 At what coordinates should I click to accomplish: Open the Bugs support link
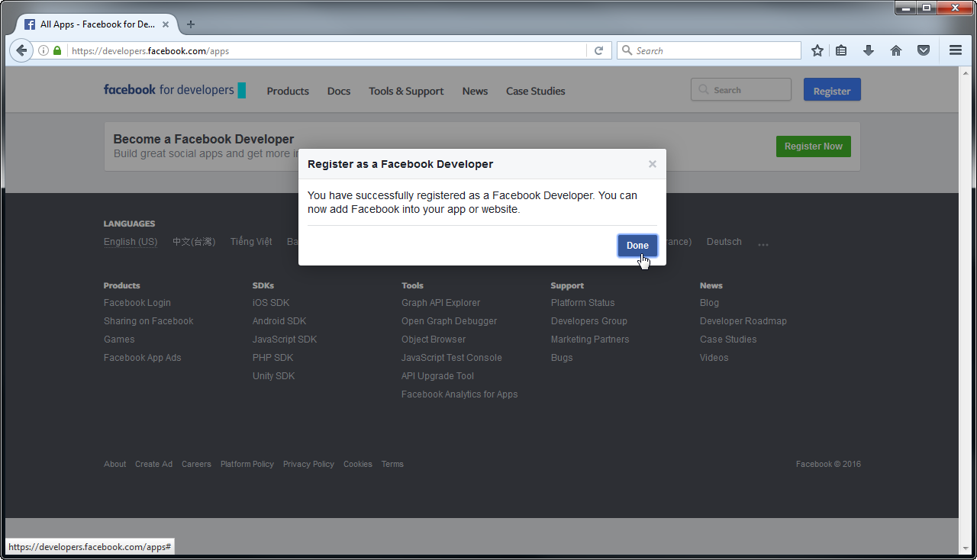(x=562, y=358)
